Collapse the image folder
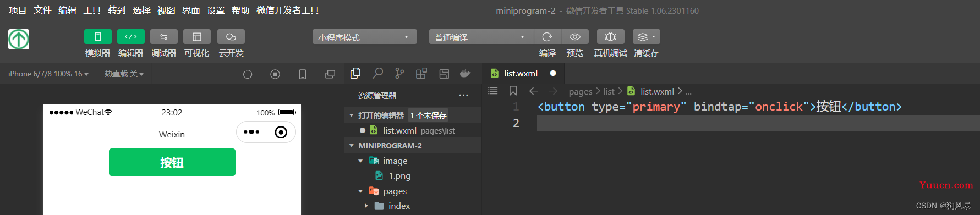980x215 pixels. (x=360, y=161)
